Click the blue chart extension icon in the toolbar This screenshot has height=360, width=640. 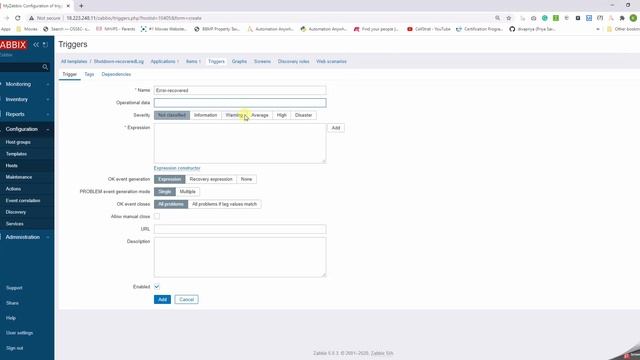point(589,18)
